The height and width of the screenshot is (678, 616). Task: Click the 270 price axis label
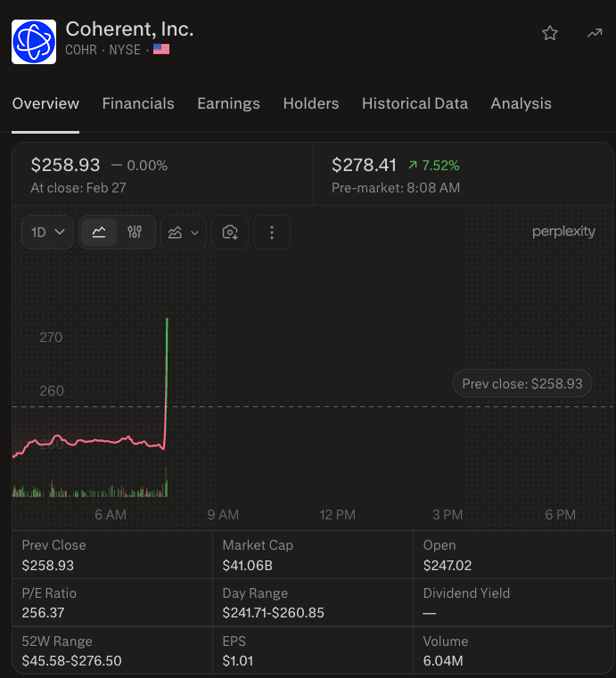coord(51,338)
